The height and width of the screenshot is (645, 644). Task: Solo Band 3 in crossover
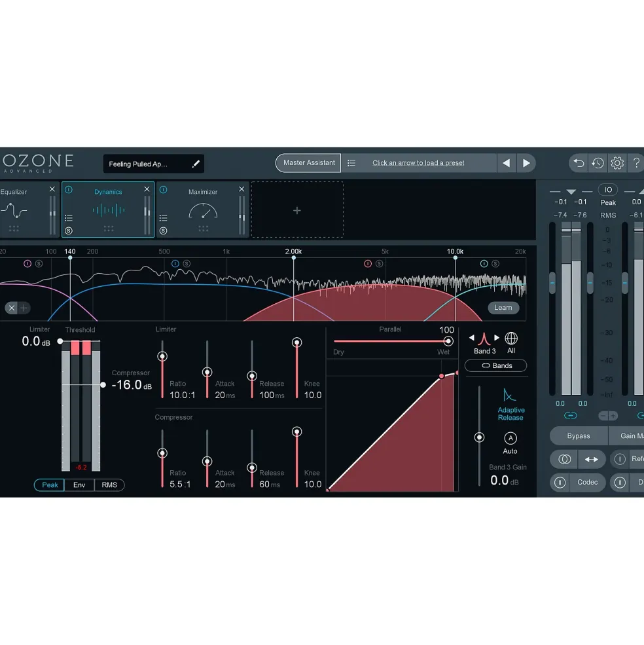(x=379, y=264)
